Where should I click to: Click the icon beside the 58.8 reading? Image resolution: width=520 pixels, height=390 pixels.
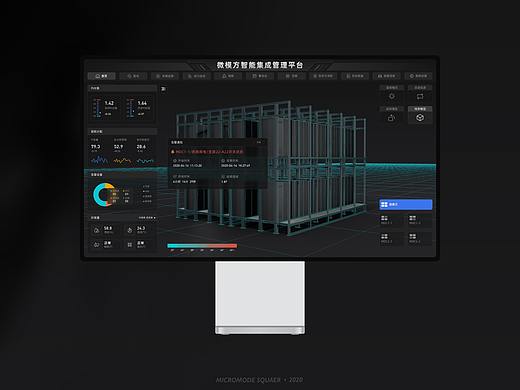(x=97, y=230)
